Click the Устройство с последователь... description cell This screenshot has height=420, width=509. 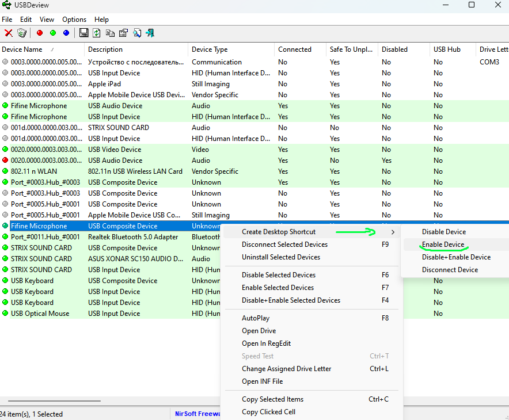[136, 62]
